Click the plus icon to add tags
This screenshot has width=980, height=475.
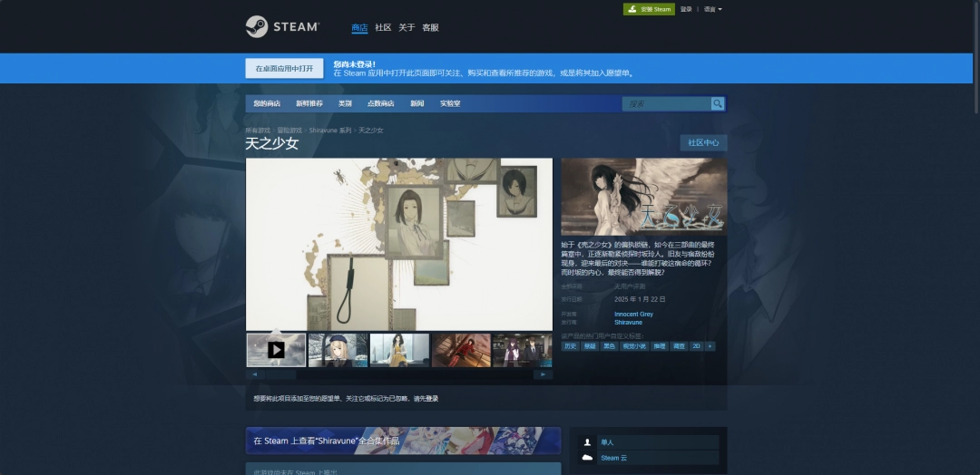click(x=710, y=346)
